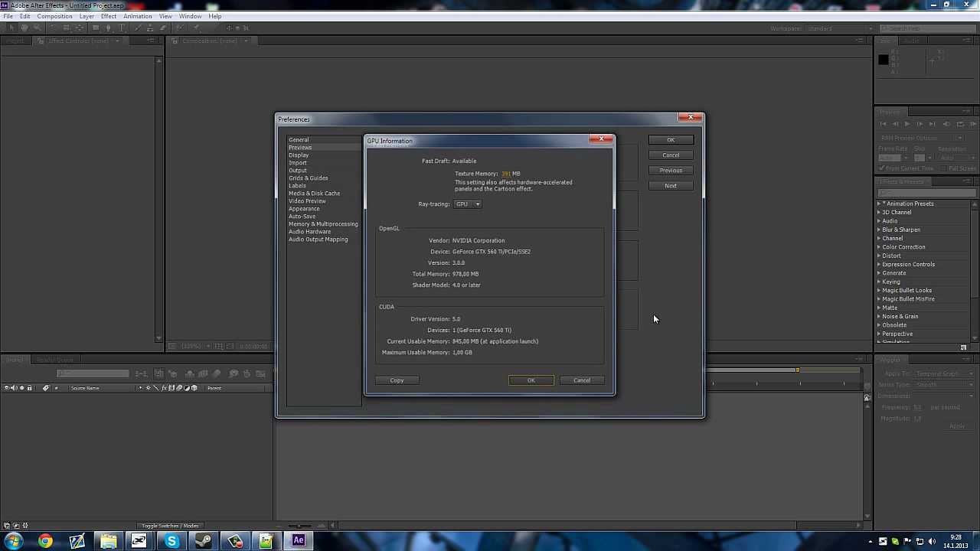Click Copy in GPU Information dialog

coord(397,380)
